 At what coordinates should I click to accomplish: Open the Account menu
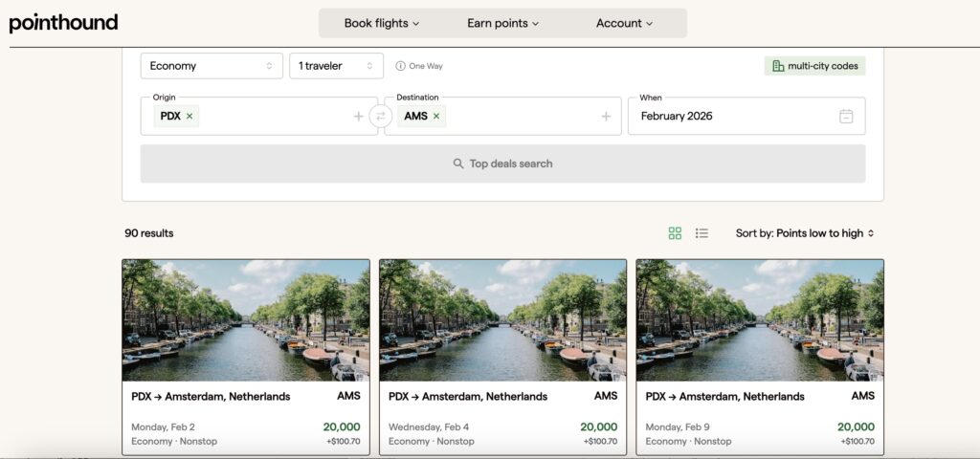(624, 23)
